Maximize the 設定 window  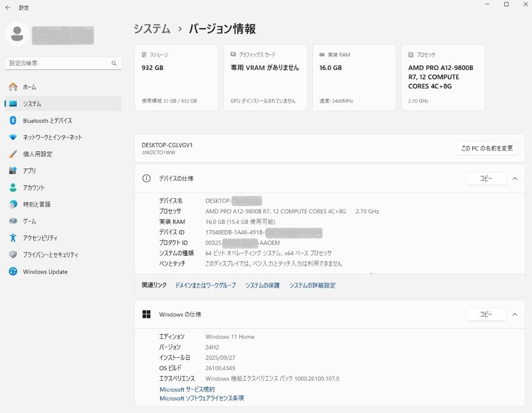pyautogui.click(x=506, y=4)
